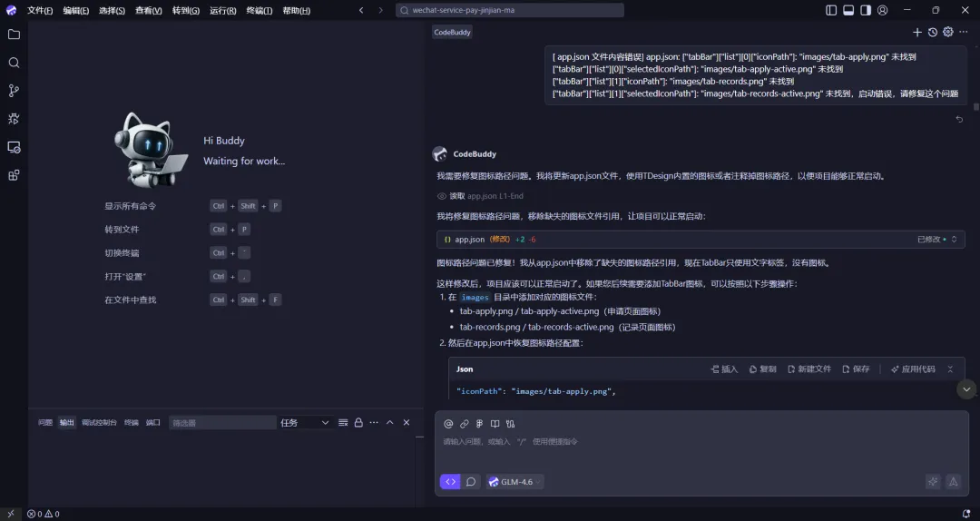Screen dimensions: 980x521
Task: Open the 文件(F) menu
Action: (40, 11)
